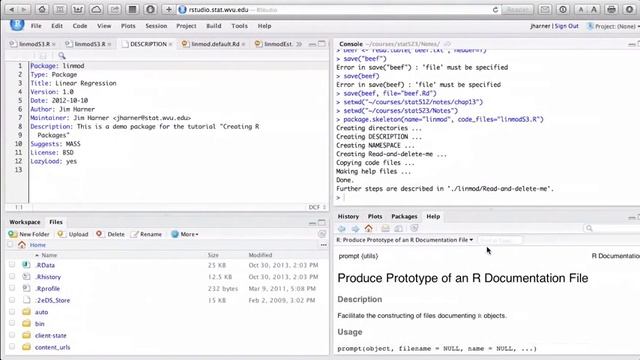Switch to the Workspace tab
Screen dimensions: 640x360
[25, 222]
